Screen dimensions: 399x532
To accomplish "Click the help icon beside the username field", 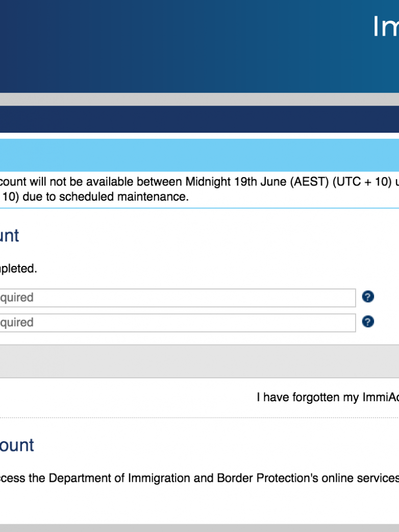I will point(368,297).
